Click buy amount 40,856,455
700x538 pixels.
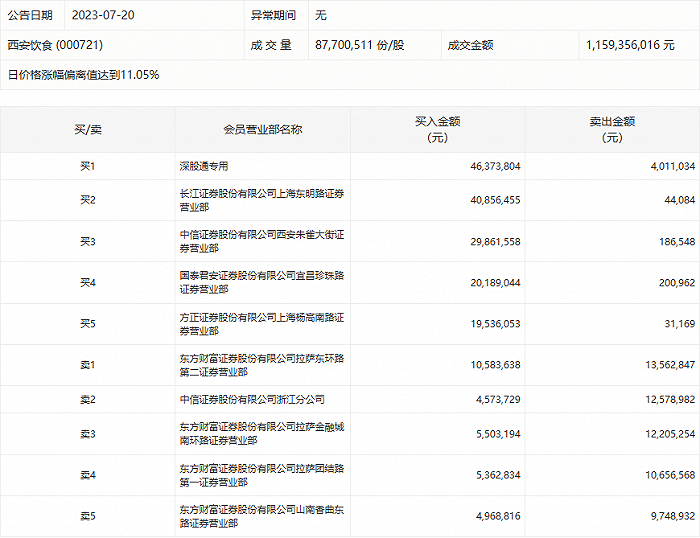point(495,200)
